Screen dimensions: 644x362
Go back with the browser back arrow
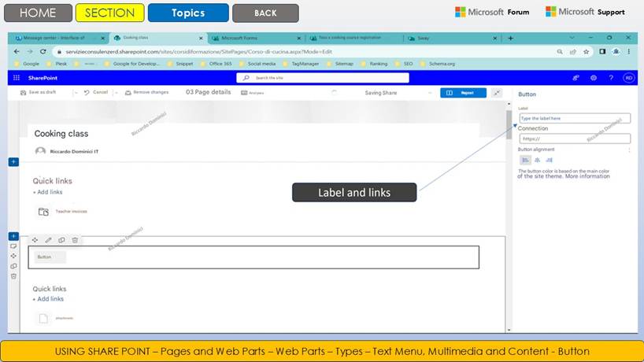point(17,52)
